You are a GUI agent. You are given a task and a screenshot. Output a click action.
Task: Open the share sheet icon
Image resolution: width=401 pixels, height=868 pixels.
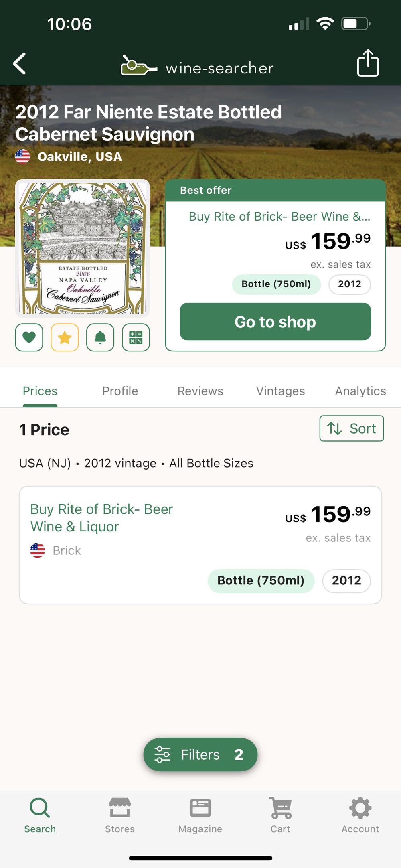point(368,63)
